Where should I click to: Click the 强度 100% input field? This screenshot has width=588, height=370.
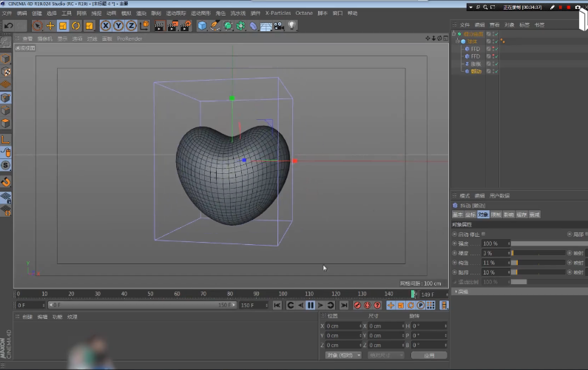click(493, 243)
